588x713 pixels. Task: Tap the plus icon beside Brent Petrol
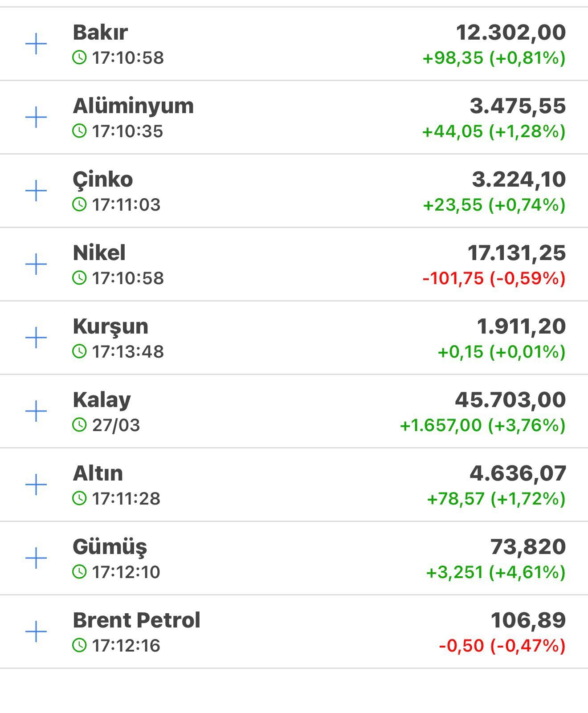point(36,632)
